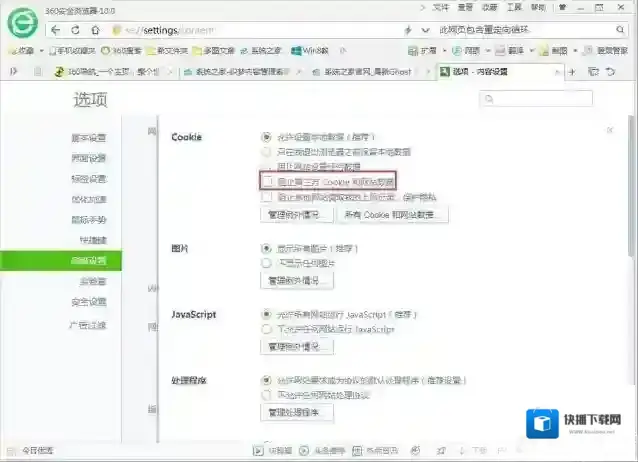Click the new tab plus icon
Screen dimensions: 638x462
[x=571, y=71]
